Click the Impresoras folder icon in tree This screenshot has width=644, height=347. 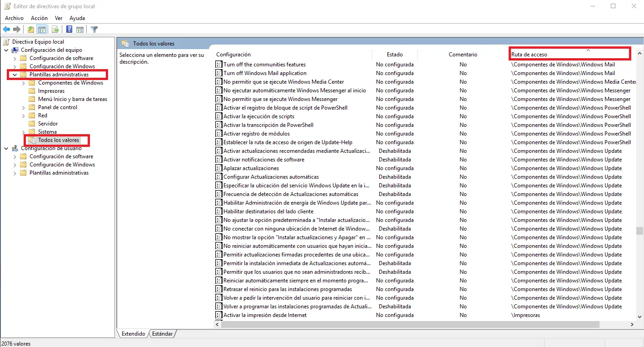click(32, 91)
